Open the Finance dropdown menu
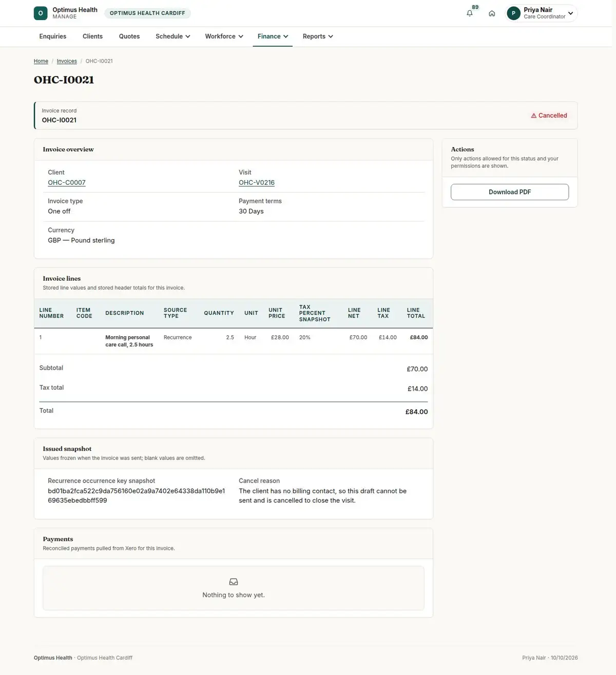The width and height of the screenshot is (616, 675). [x=273, y=36]
